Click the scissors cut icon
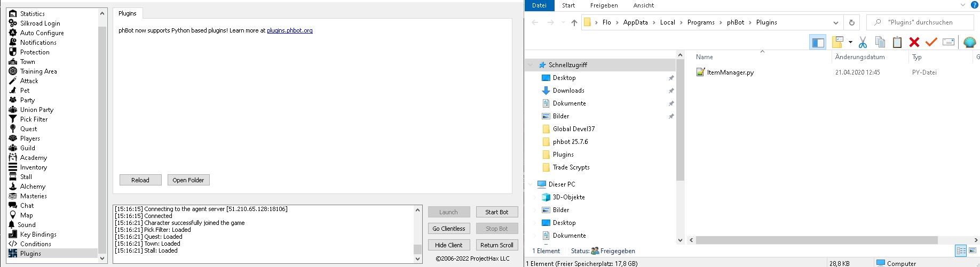980x267 pixels. (863, 42)
